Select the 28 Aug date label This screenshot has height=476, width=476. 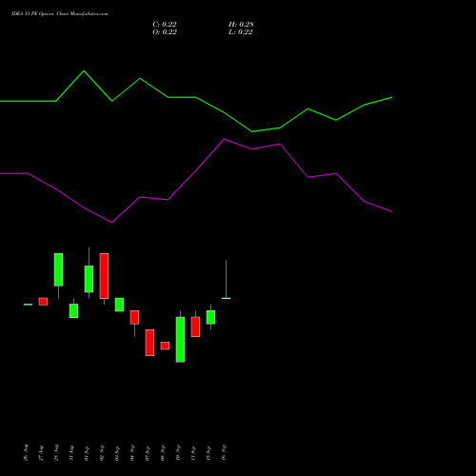[56, 452]
